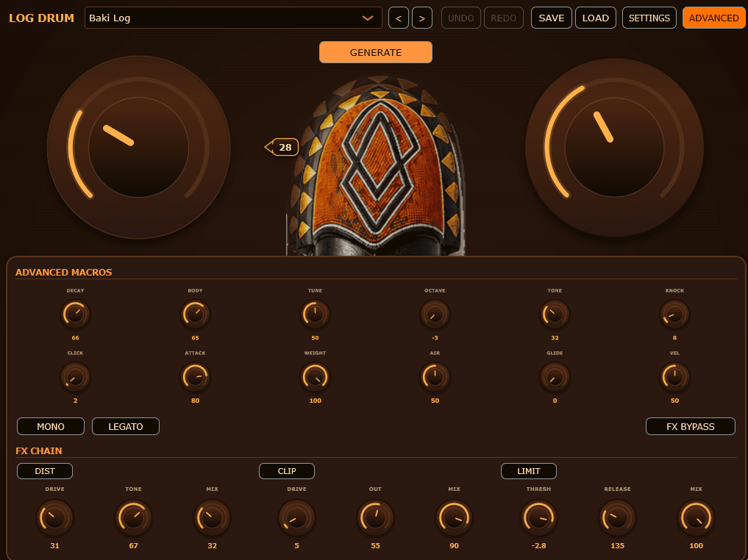Adjust the LIMIT MIX knob valued 100
The width and height of the screenshot is (748, 560).
pyautogui.click(x=696, y=517)
